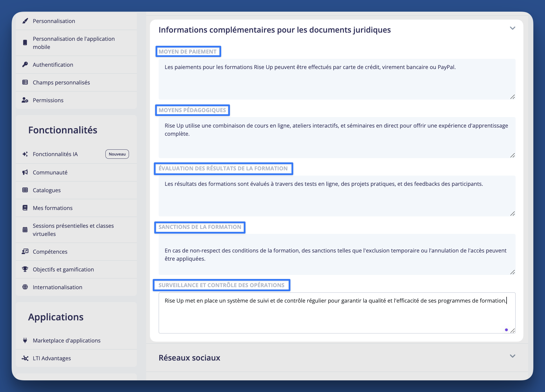The image size is (545, 392).
Task: Click the resize handle of Surveillance field
Action: click(512, 331)
